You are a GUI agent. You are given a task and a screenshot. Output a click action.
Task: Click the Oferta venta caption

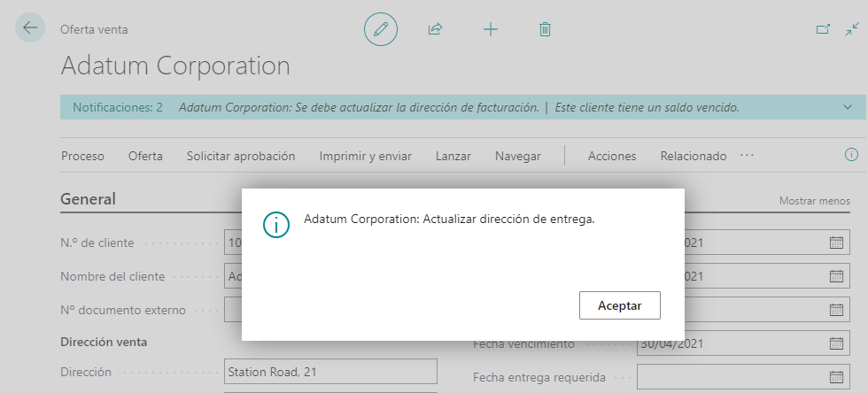tap(94, 29)
